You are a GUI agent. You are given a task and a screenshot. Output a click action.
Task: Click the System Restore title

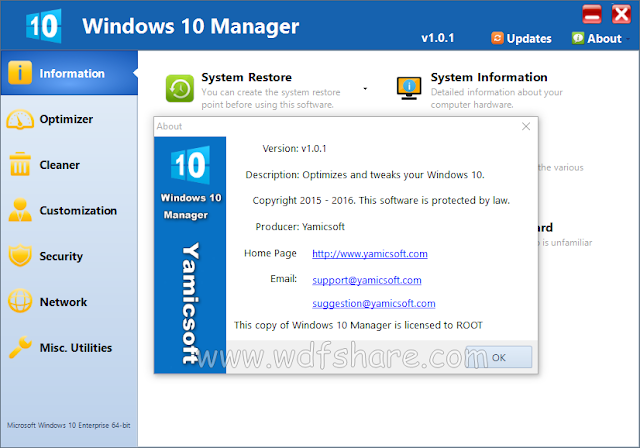click(247, 77)
